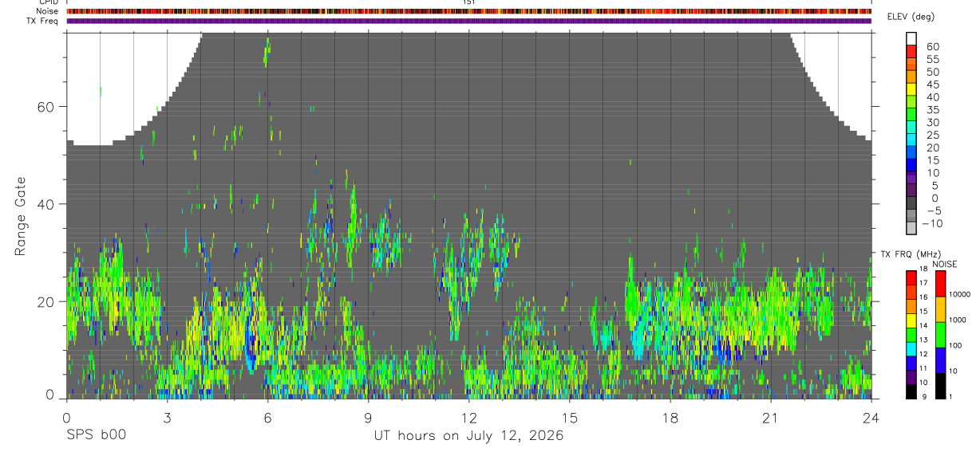Click the black 9 MHz frequency swatch

pos(911,392)
